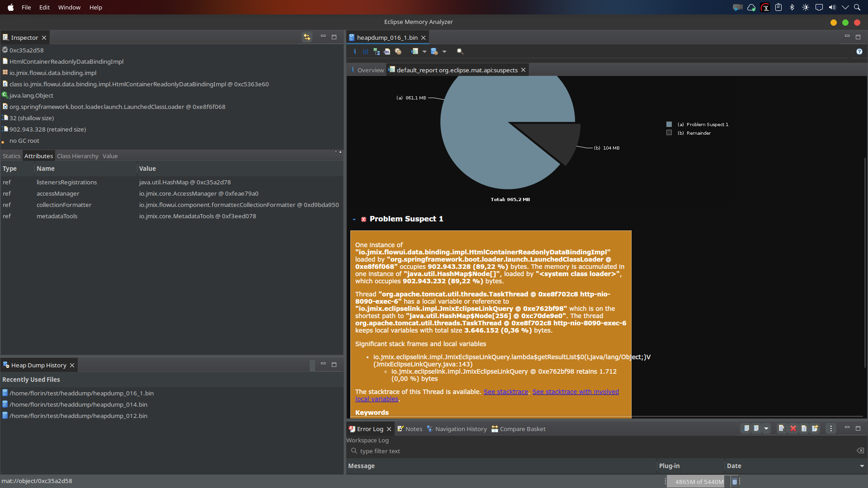The width and height of the screenshot is (868, 488).
Task: Click the Clear Log Viewer icon
Action: (782, 428)
